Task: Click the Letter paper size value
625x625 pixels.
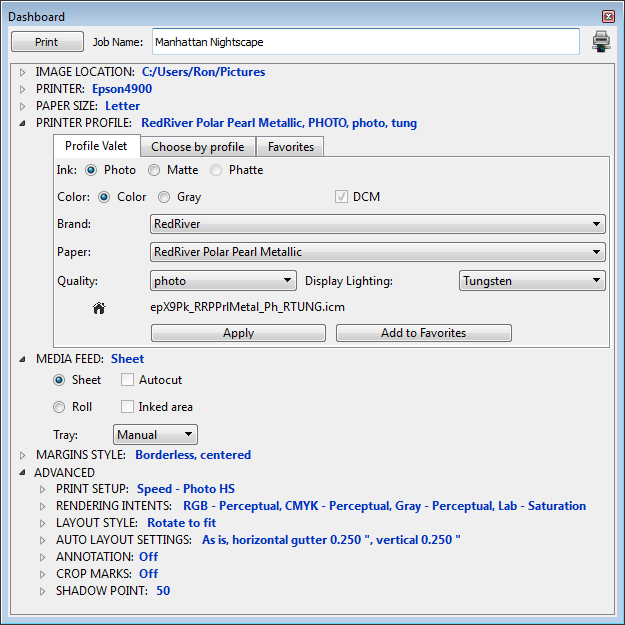Action: tap(122, 106)
